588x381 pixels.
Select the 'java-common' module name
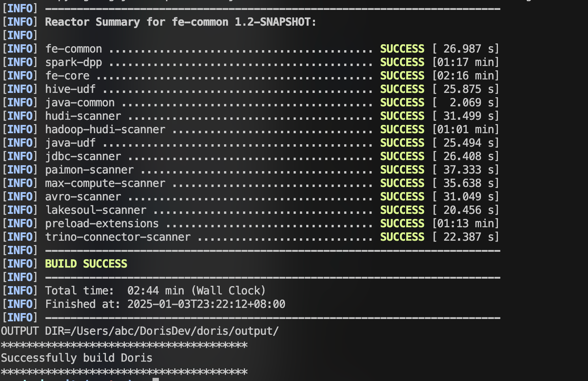80,103
